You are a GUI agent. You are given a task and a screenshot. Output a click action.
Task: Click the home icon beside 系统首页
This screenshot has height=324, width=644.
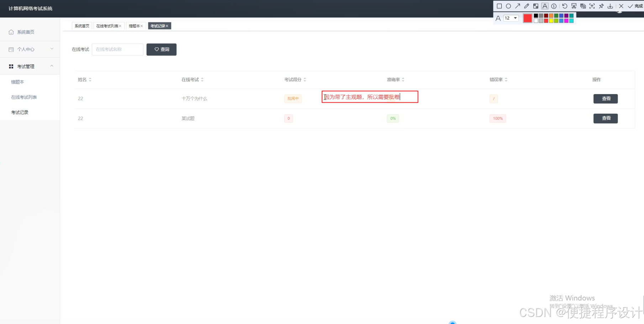(x=11, y=32)
